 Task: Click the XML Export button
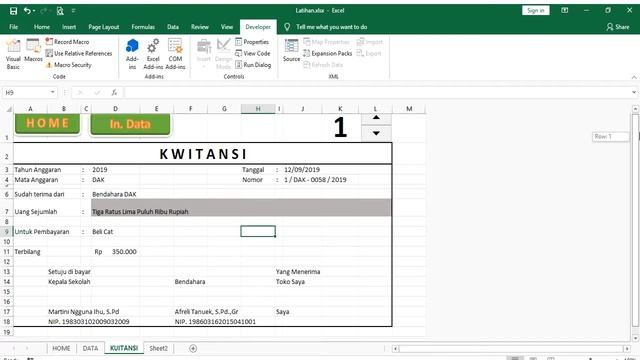point(369,53)
